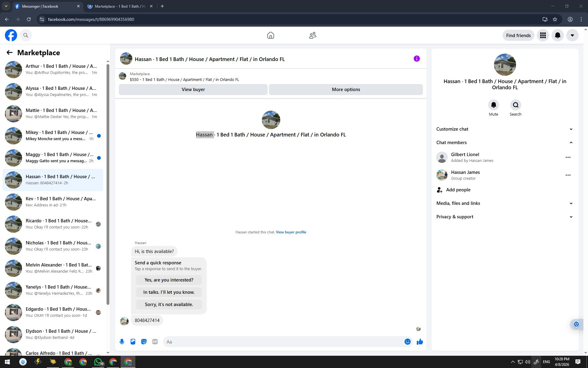Open options menu for Gilbert Lionel
588x368 pixels.
[568, 157]
